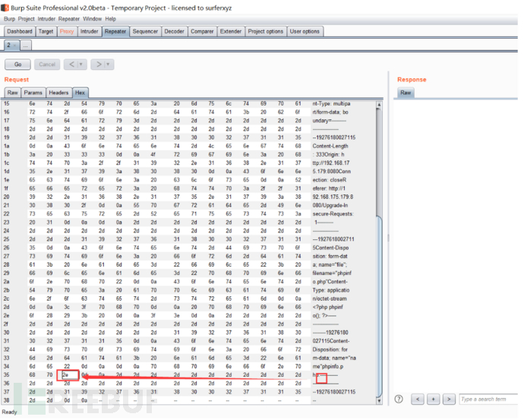Open the Burp menu
Screen dimensions: 524x420
[x=9, y=19]
